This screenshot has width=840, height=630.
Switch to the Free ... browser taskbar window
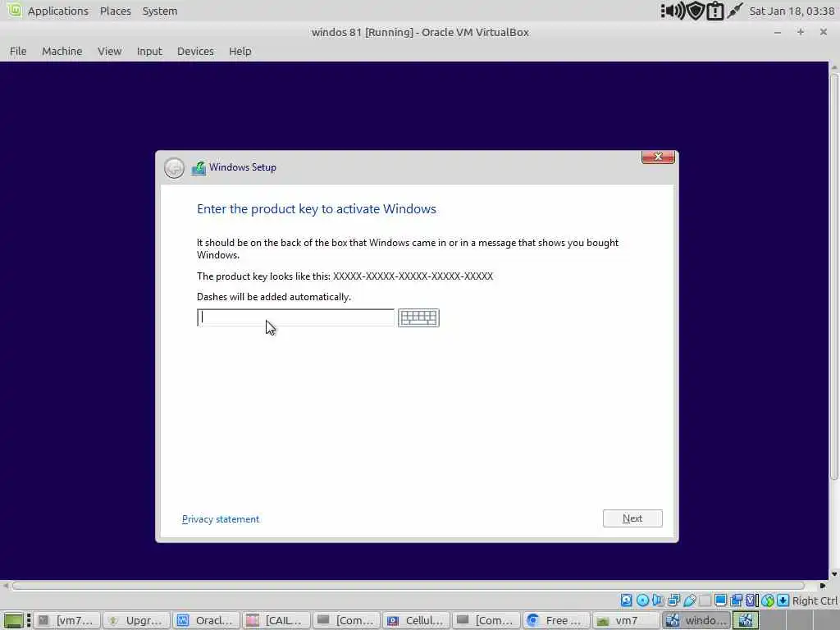click(x=555, y=620)
